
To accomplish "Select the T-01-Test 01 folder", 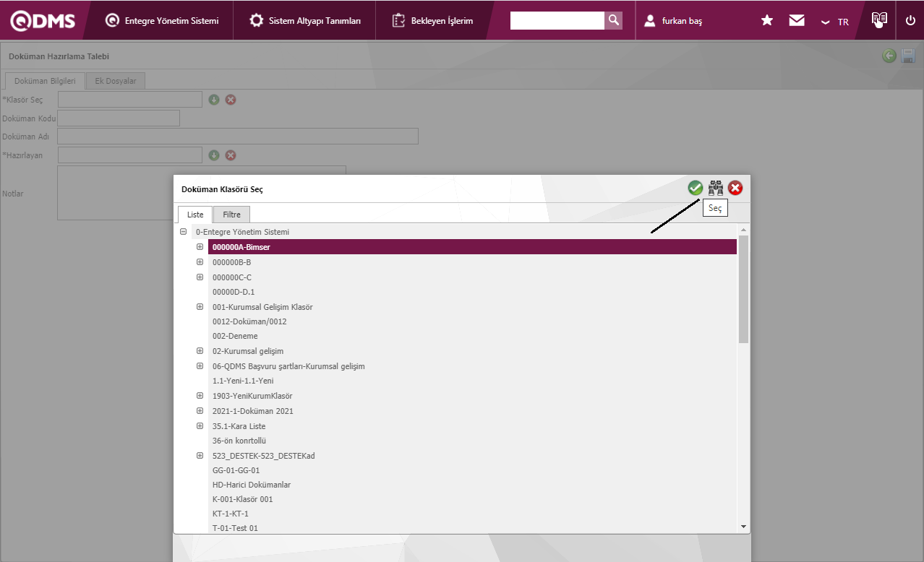I will 235,528.
